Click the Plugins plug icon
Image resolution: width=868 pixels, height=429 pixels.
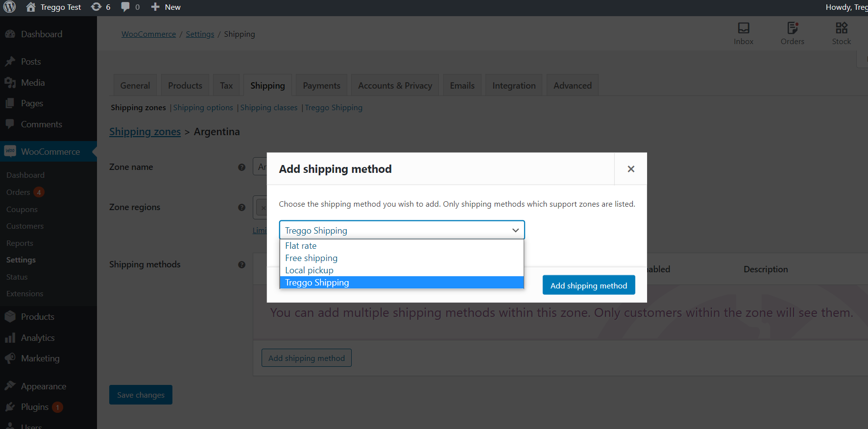pyautogui.click(x=10, y=407)
